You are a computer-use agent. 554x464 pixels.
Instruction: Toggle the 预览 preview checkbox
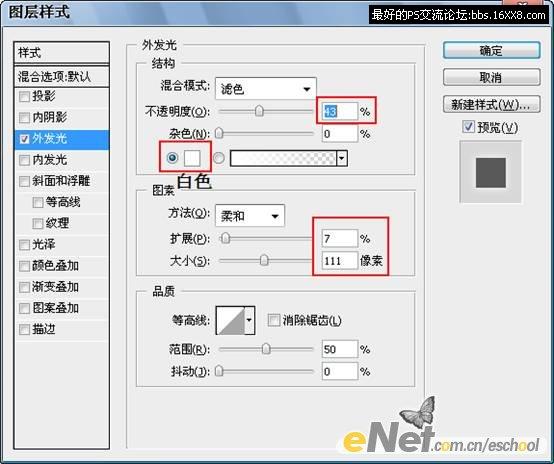click(468, 127)
